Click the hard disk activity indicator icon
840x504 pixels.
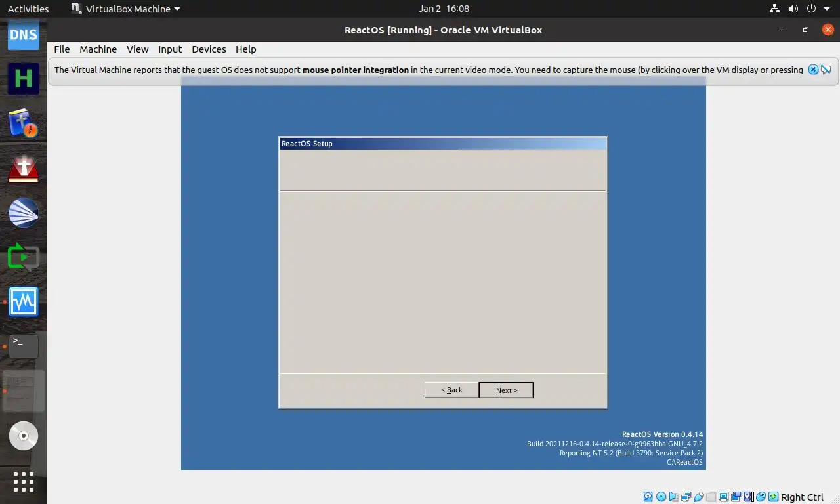[x=648, y=497]
